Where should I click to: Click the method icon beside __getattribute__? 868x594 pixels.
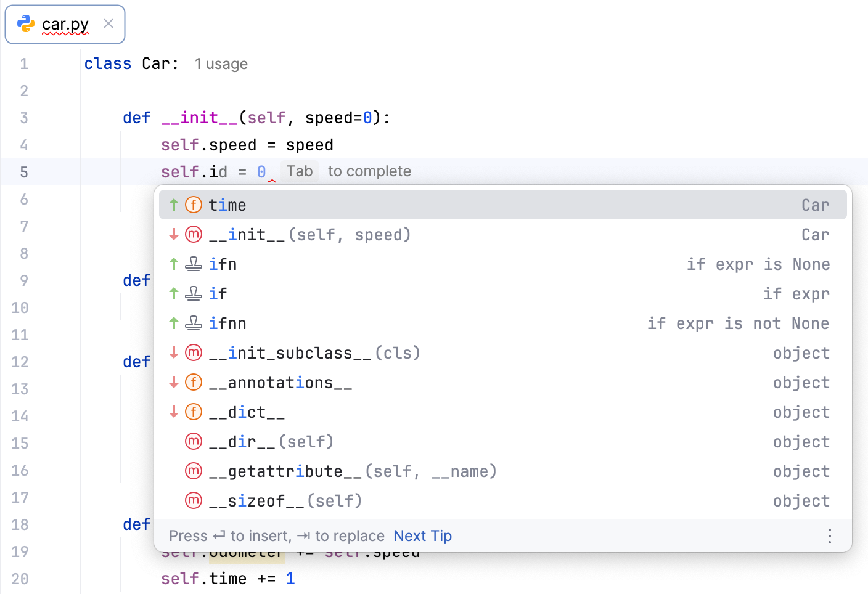tap(193, 471)
